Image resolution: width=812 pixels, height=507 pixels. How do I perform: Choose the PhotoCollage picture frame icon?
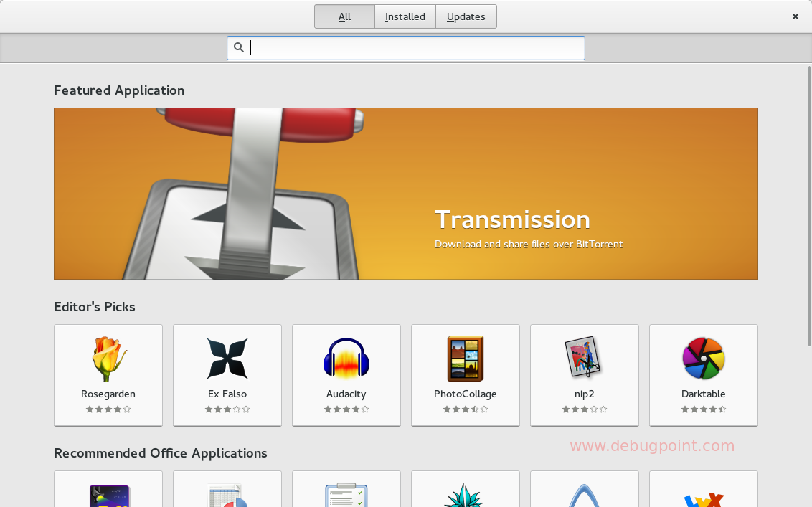pyautogui.click(x=466, y=359)
